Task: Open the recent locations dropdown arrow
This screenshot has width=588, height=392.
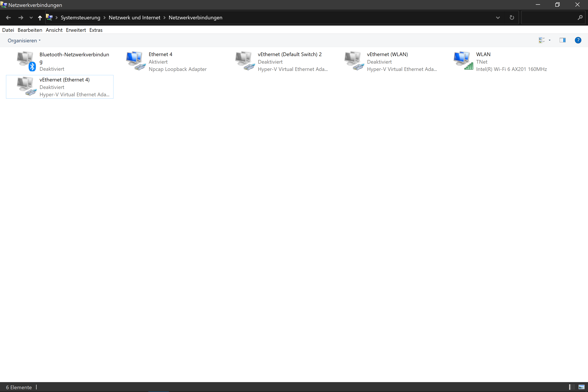Action: pos(31,17)
